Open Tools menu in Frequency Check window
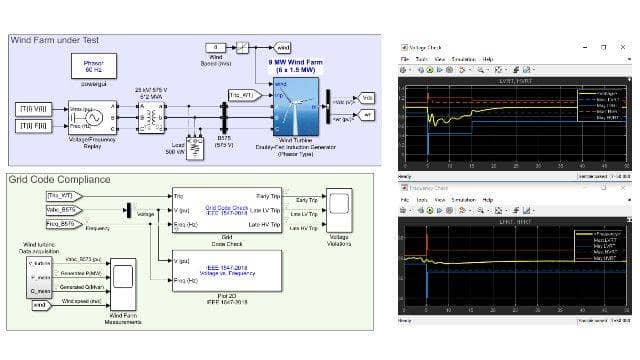Viewport: 640px width, 360px height. pyautogui.click(x=422, y=200)
